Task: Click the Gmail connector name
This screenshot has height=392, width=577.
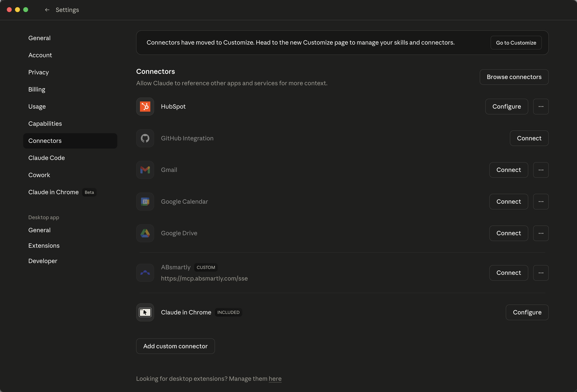Action: click(169, 170)
